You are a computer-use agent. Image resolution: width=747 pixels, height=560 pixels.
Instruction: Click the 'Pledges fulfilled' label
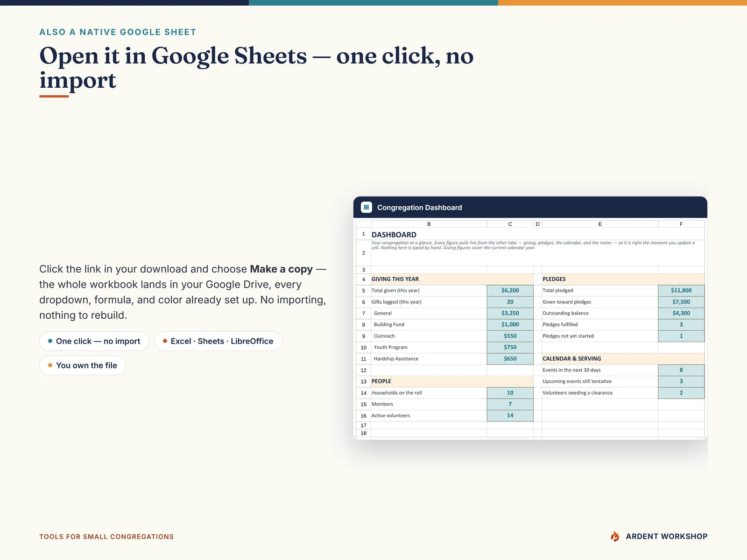(x=560, y=324)
